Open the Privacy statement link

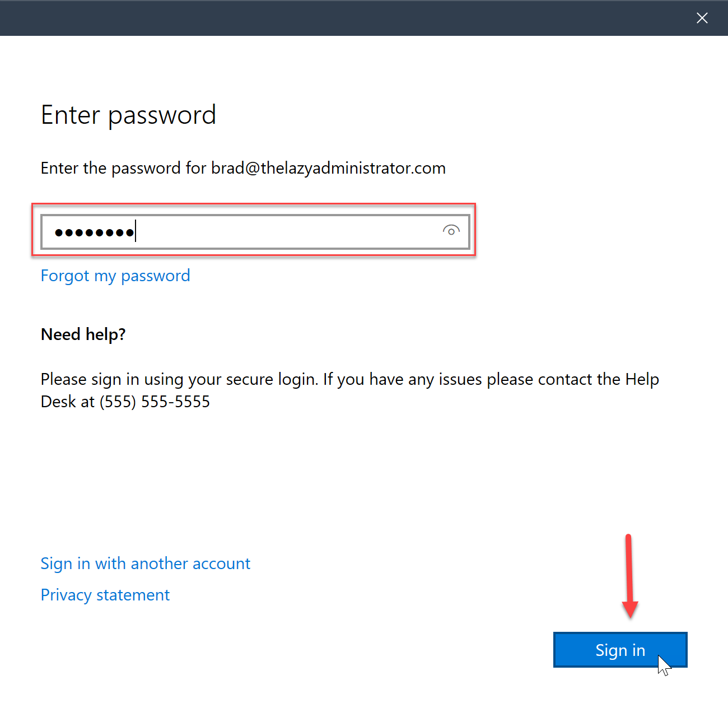click(x=105, y=595)
